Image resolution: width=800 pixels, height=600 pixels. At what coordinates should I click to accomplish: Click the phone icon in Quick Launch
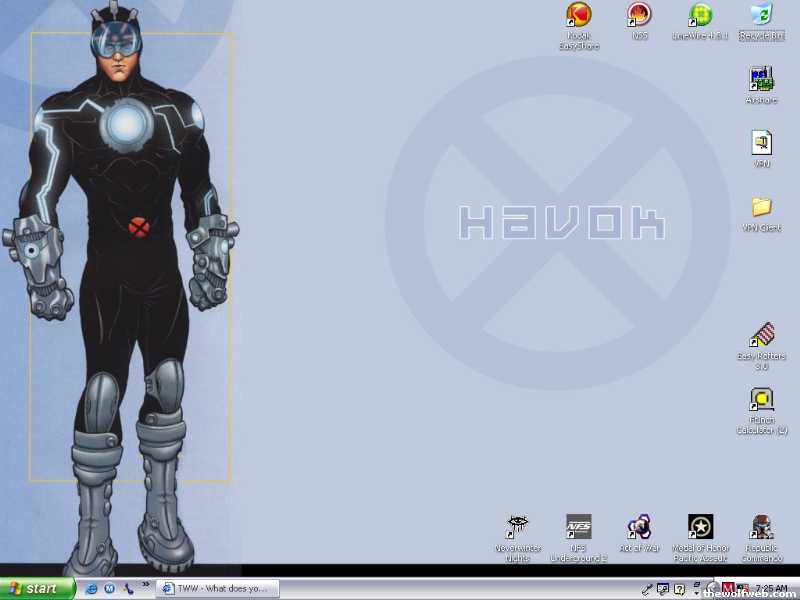click(x=128, y=589)
